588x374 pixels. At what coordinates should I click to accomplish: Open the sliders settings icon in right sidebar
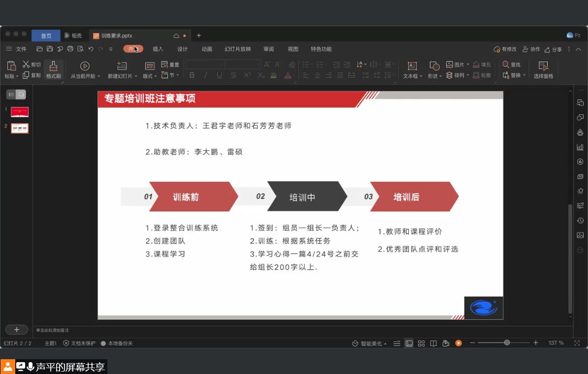click(x=580, y=205)
